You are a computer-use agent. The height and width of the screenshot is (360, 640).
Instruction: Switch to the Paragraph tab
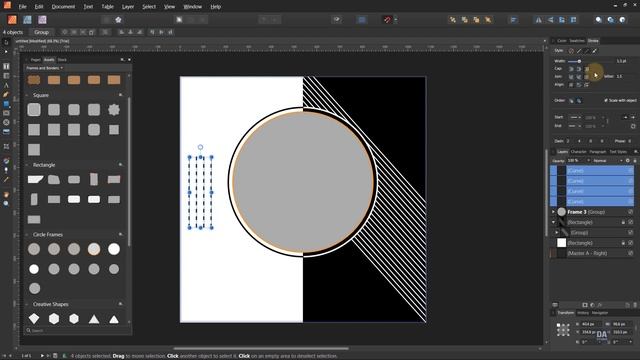pyautogui.click(x=598, y=152)
